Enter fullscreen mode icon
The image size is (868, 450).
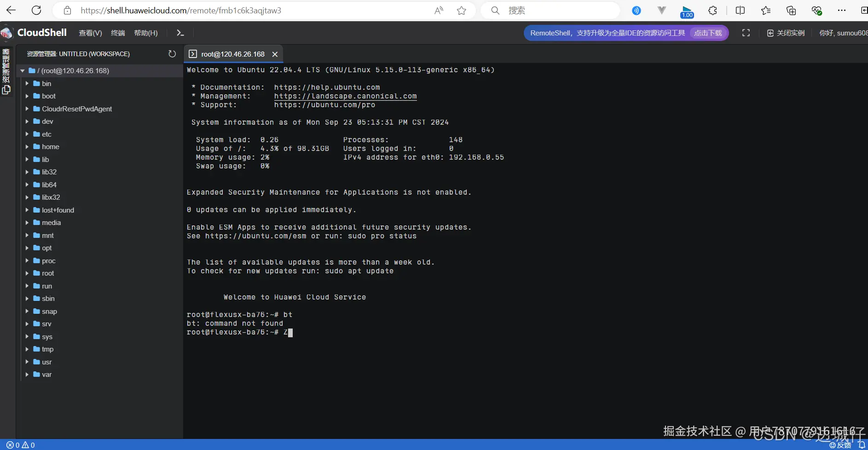pos(746,33)
